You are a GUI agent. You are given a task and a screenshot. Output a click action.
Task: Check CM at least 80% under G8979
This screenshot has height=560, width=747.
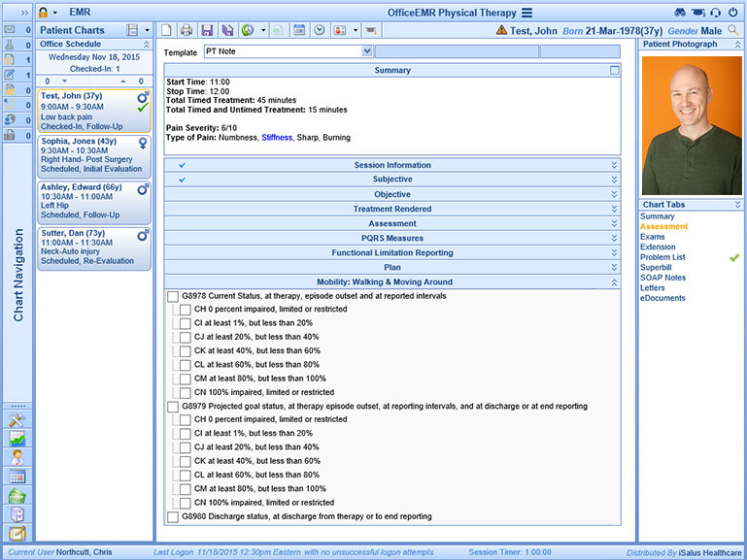point(186,489)
